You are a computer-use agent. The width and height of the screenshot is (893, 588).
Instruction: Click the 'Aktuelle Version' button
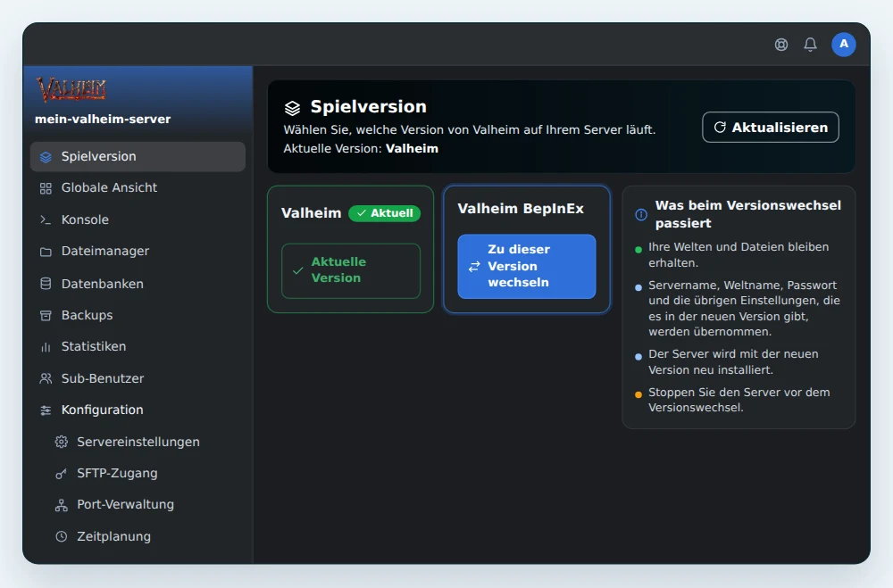tap(351, 271)
